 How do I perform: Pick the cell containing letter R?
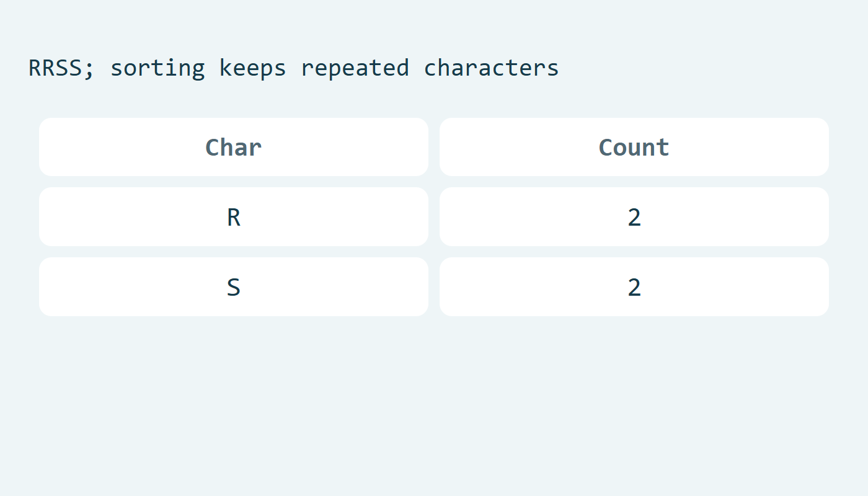point(234,217)
